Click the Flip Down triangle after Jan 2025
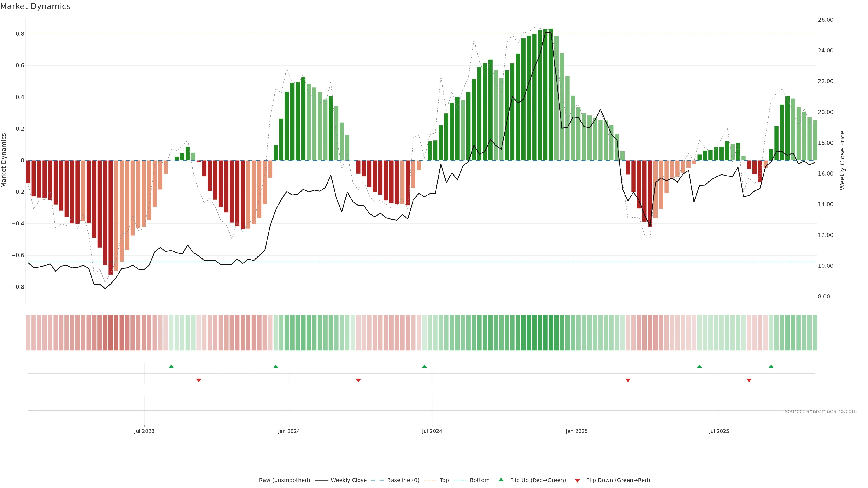Image resolution: width=868 pixels, height=488 pixels. click(628, 380)
